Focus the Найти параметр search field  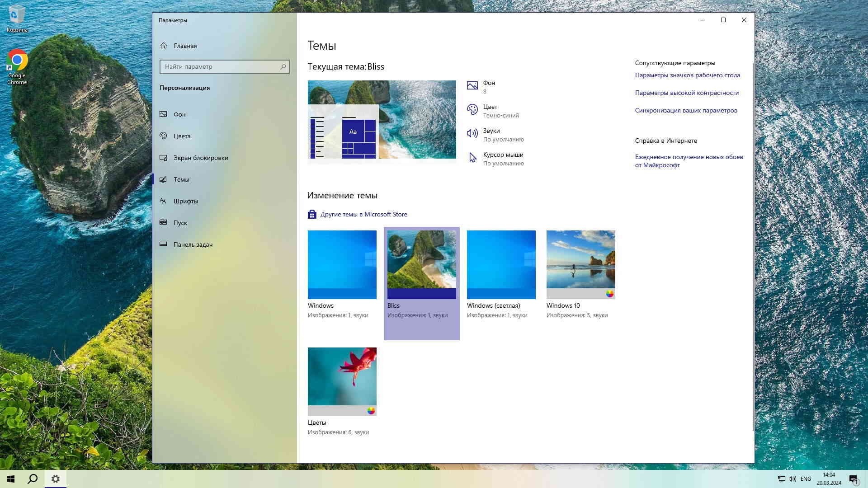[x=219, y=66]
